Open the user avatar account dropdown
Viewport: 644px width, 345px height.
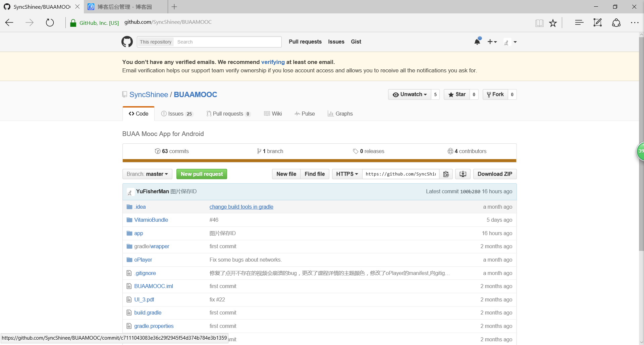[510, 42]
